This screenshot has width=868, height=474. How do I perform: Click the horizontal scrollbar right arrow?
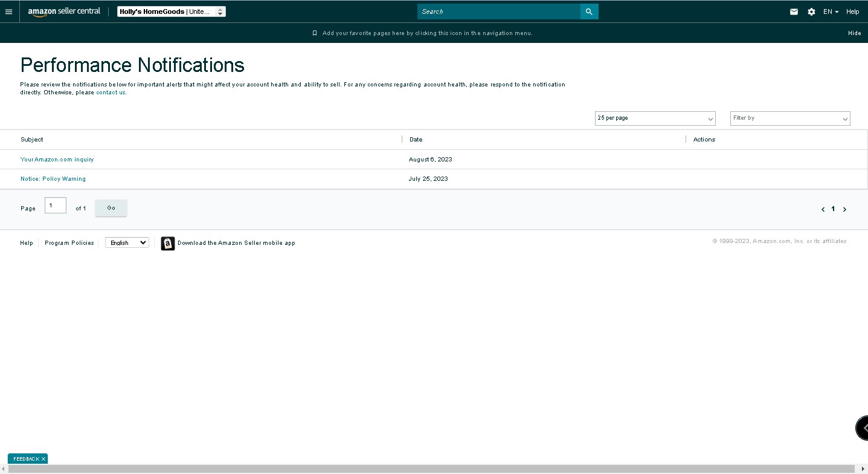(x=863, y=469)
